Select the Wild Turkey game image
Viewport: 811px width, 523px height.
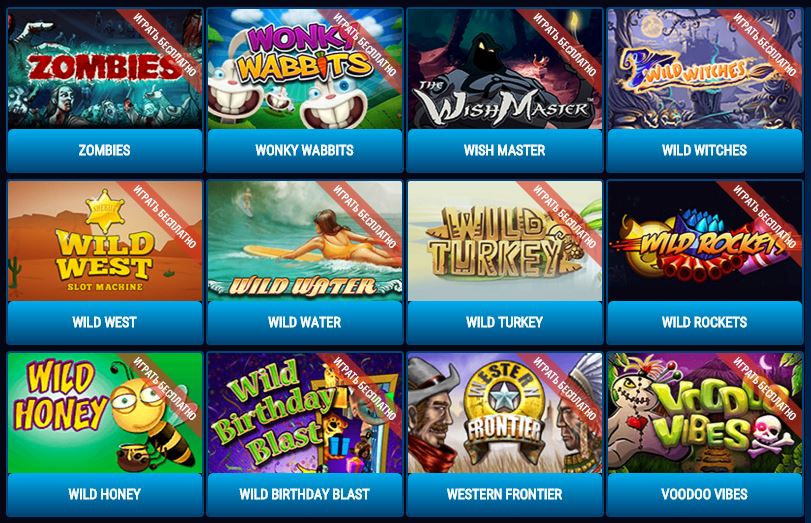pos(505,241)
